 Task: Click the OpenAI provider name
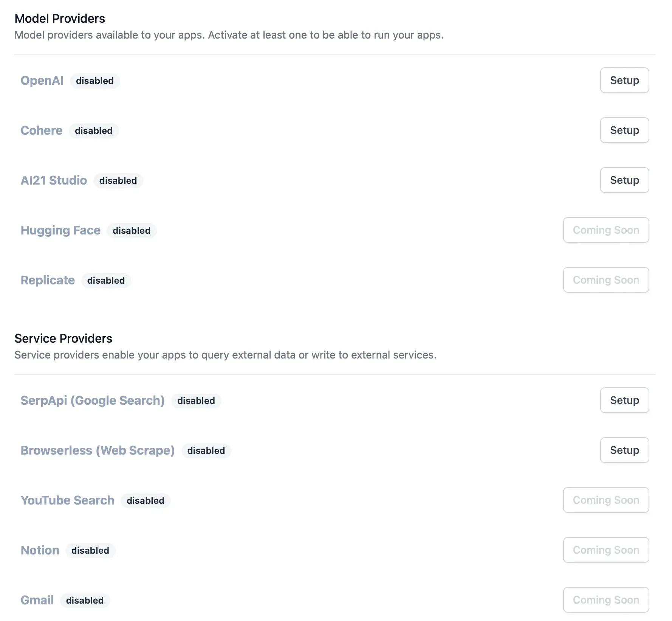[42, 81]
